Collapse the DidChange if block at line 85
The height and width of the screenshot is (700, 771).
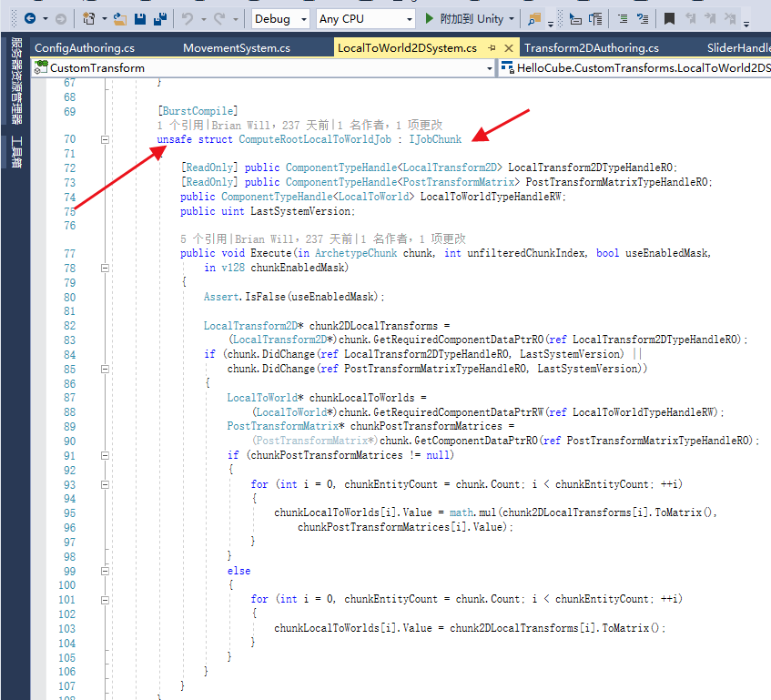105,370
